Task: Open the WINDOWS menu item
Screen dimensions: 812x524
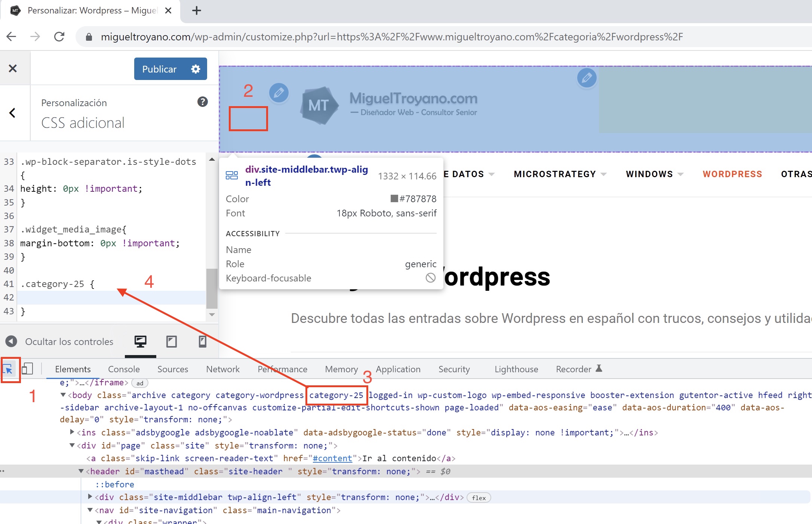Action: pyautogui.click(x=649, y=174)
